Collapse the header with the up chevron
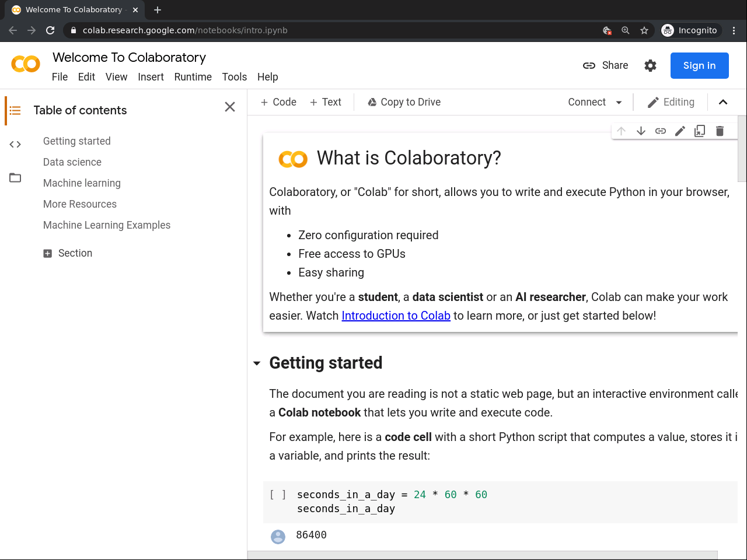 [723, 102]
